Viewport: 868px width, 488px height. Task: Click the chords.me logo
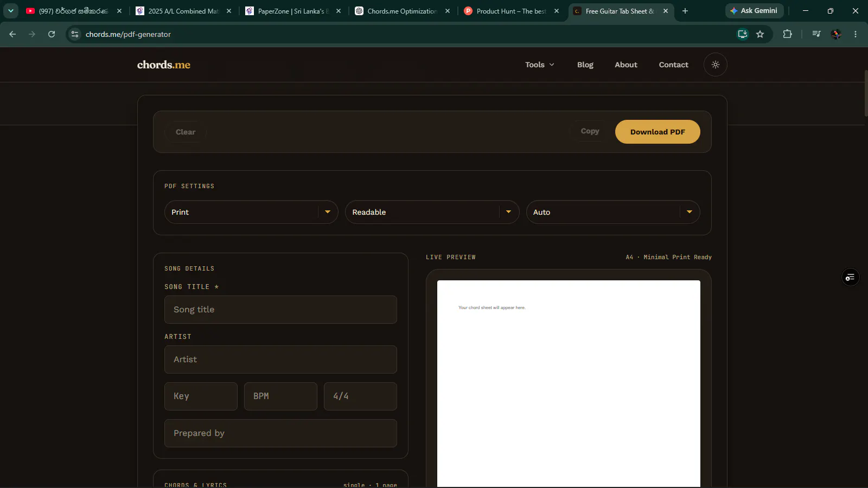[164, 65]
